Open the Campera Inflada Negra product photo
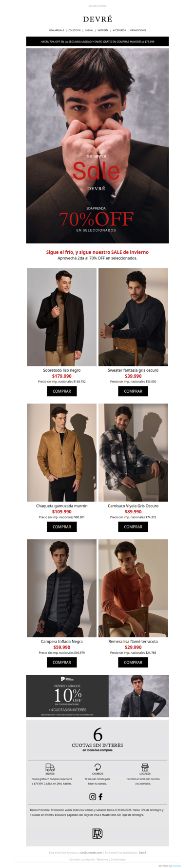195x868 pixels. tap(62, 588)
